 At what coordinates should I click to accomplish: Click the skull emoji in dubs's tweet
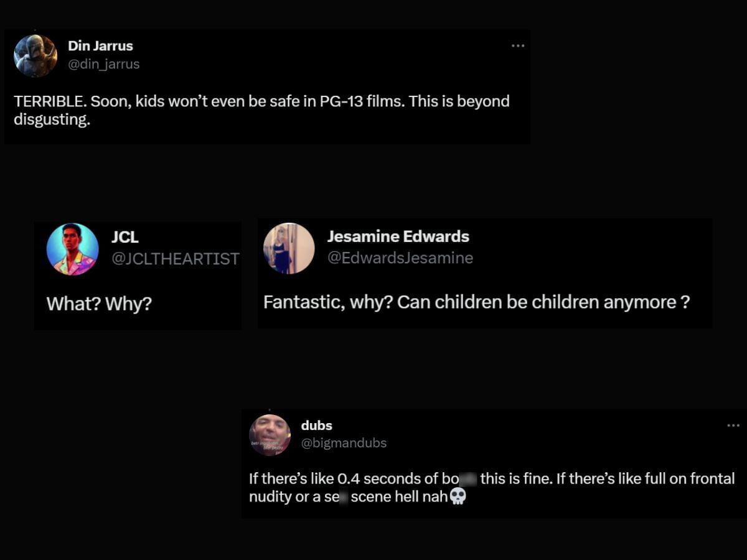pyautogui.click(x=458, y=497)
